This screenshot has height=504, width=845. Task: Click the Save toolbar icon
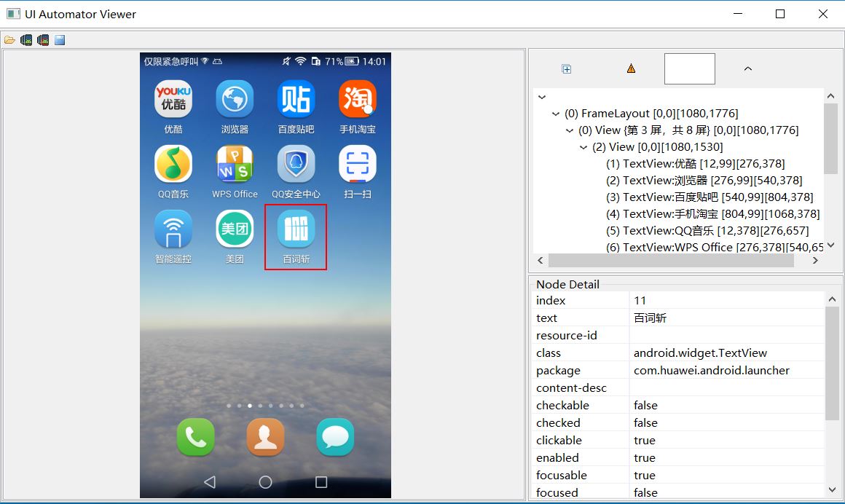[x=60, y=40]
